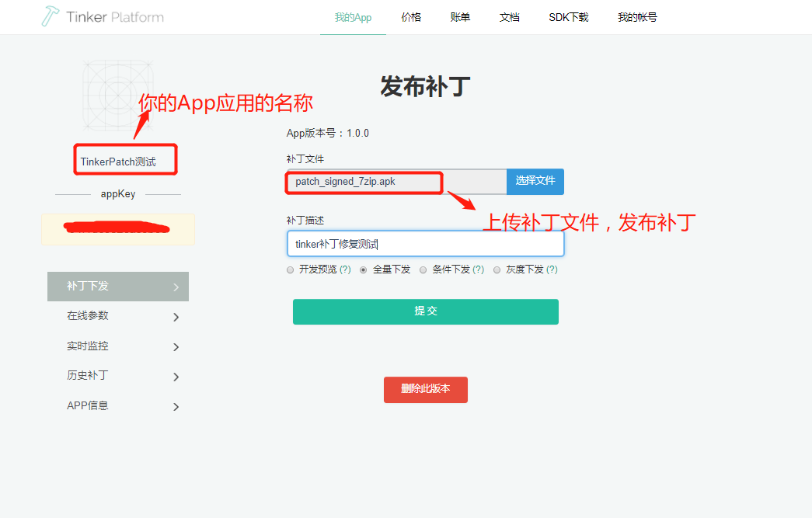
Task: Click the TinkerPatch测试 app name
Action: tap(118, 162)
